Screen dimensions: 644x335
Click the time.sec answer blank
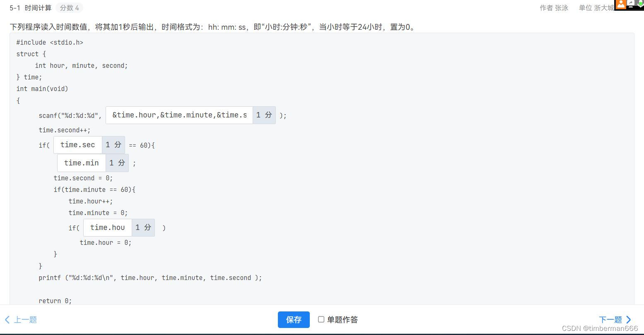(x=77, y=145)
